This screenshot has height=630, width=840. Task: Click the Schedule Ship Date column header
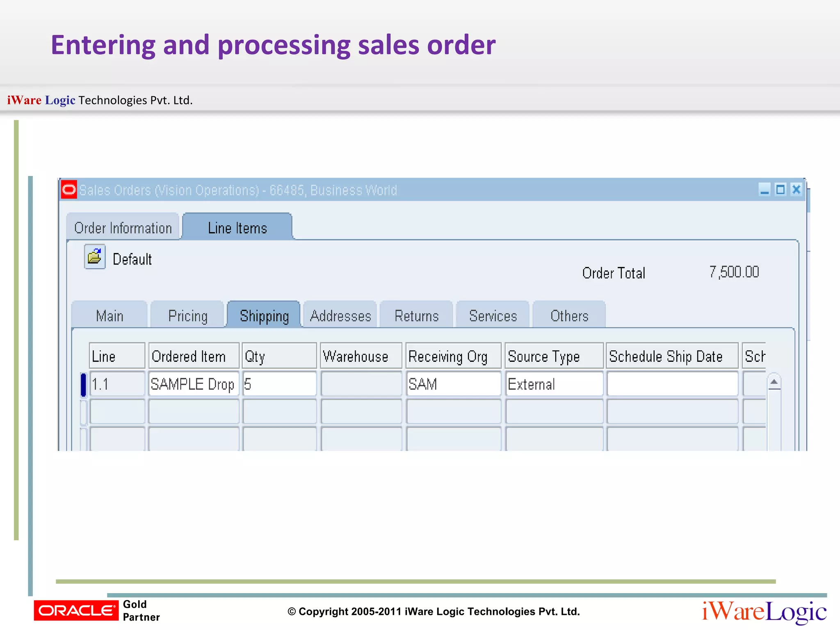672,356
